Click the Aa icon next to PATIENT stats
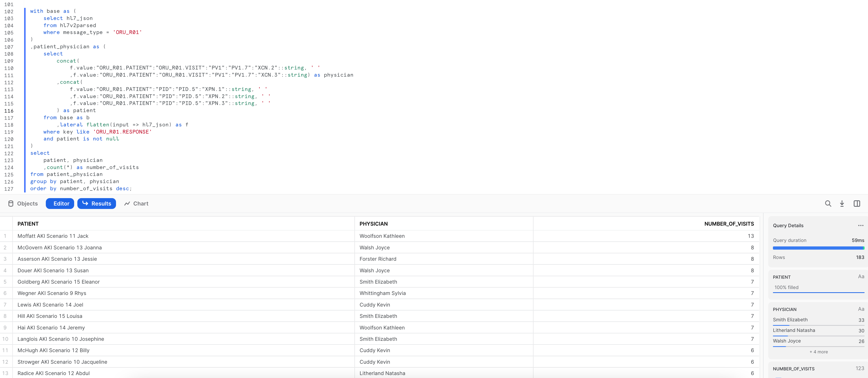 pos(861,276)
